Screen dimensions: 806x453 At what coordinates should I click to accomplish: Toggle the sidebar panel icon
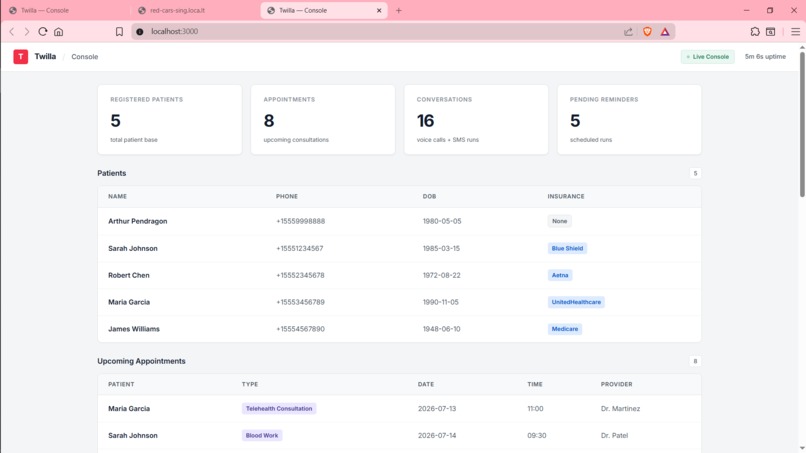(771, 32)
